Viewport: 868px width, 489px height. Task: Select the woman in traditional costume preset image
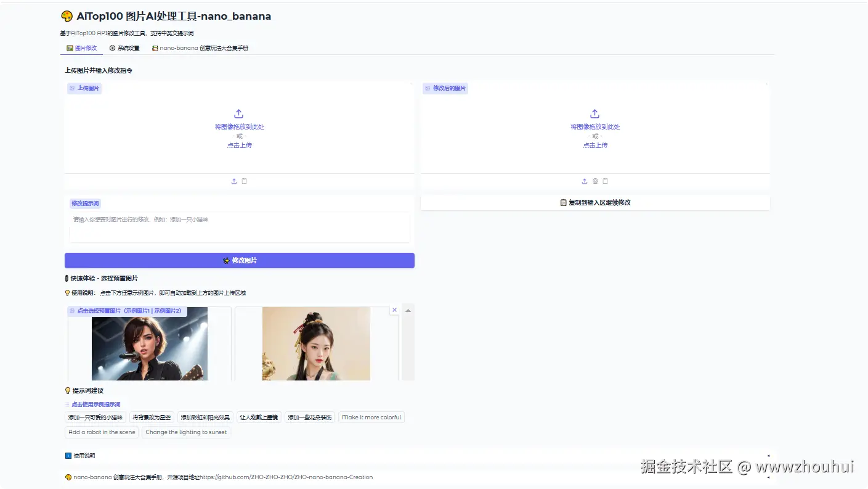point(317,343)
